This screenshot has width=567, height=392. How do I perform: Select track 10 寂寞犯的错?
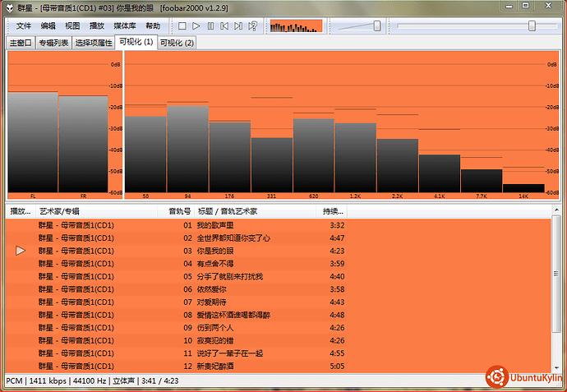click(x=278, y=341)
